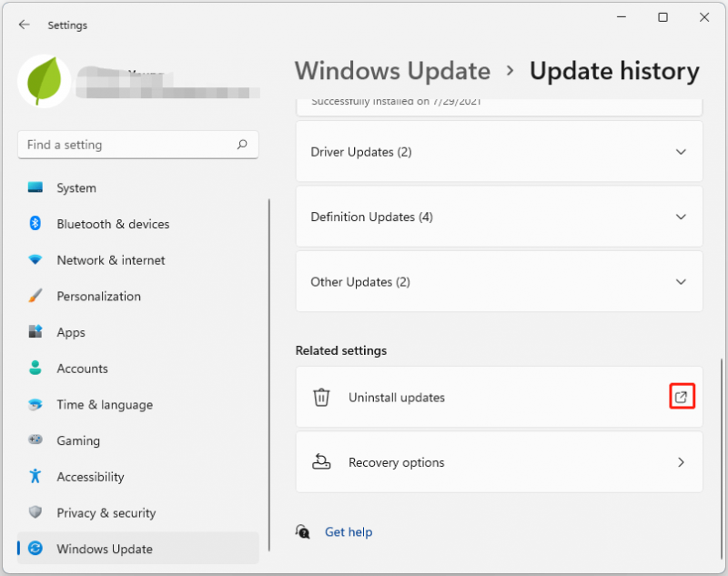Maximize the Settings window

(x=663, y=17)
